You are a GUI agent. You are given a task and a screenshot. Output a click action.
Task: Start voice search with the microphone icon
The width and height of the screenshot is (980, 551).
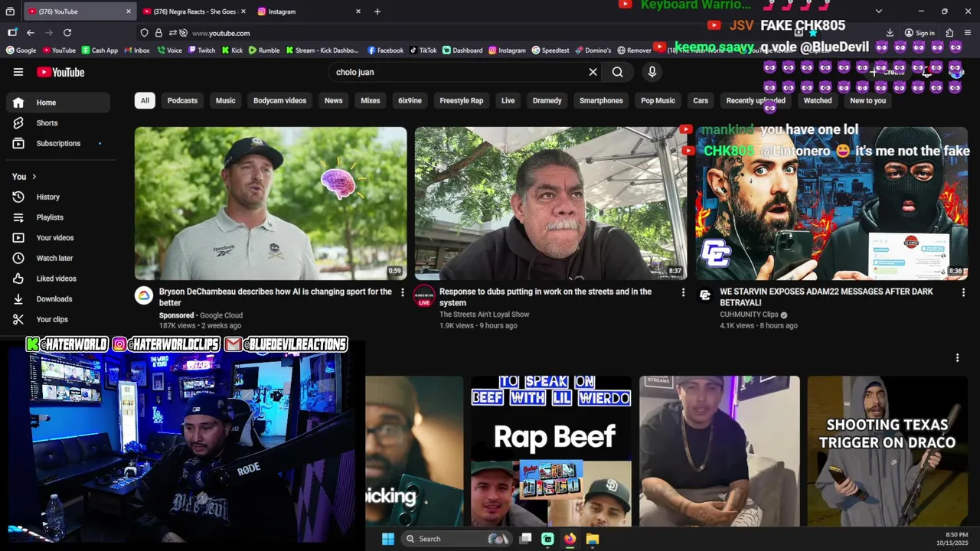(x=652, y=72)
